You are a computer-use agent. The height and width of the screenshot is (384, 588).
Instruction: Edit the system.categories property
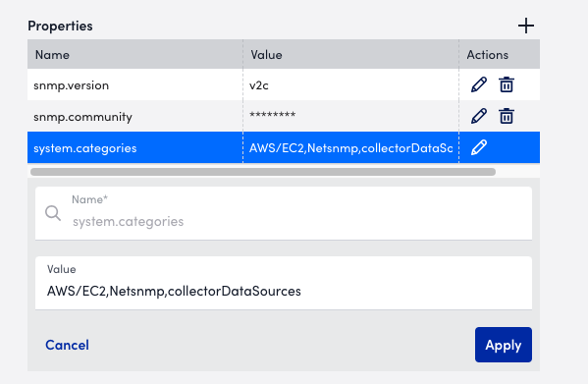pos(479,147)
